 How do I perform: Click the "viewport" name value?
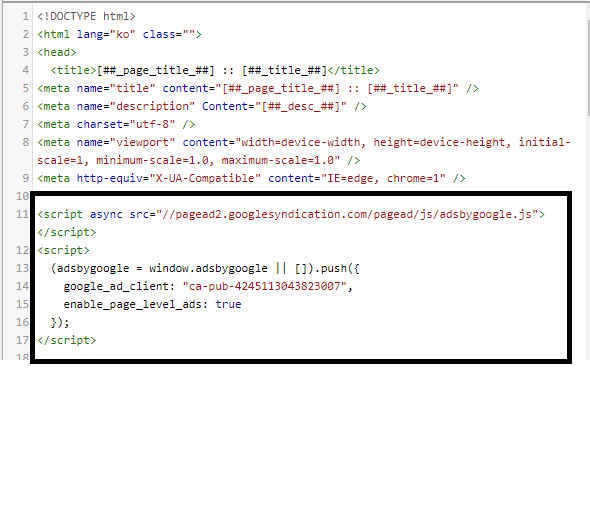[x=142, y=143]
